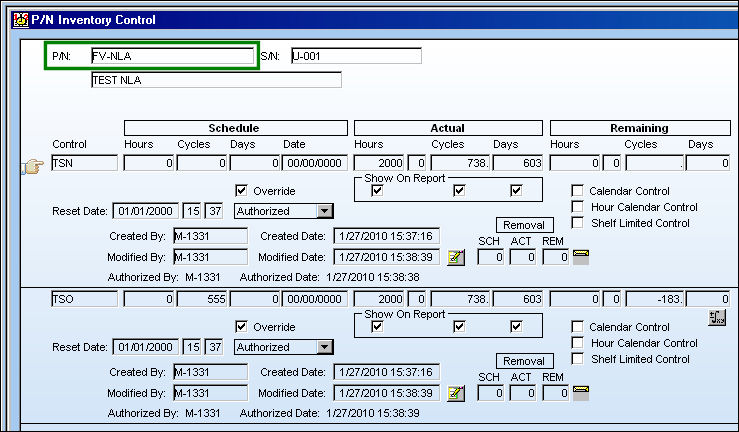Open the Authorized status dropdown for TSO

tap(325, 347)
